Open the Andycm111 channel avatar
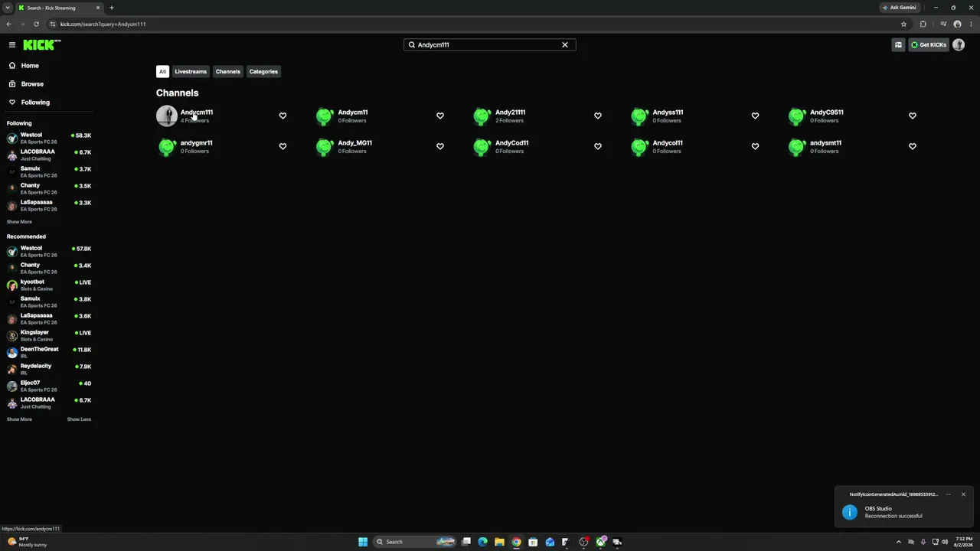The image size is (980, 551). (167, 116)
